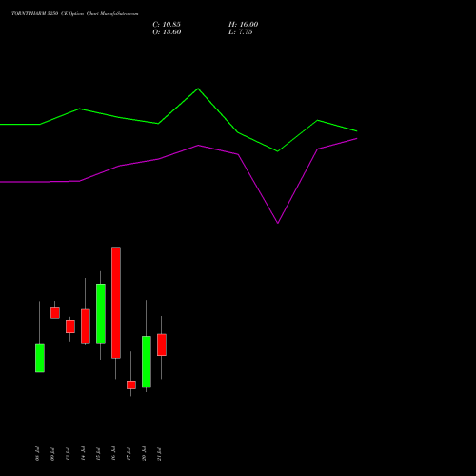The image size is (476, 476).
Task: Click the green line's highest peak
Action: [198, 89]
